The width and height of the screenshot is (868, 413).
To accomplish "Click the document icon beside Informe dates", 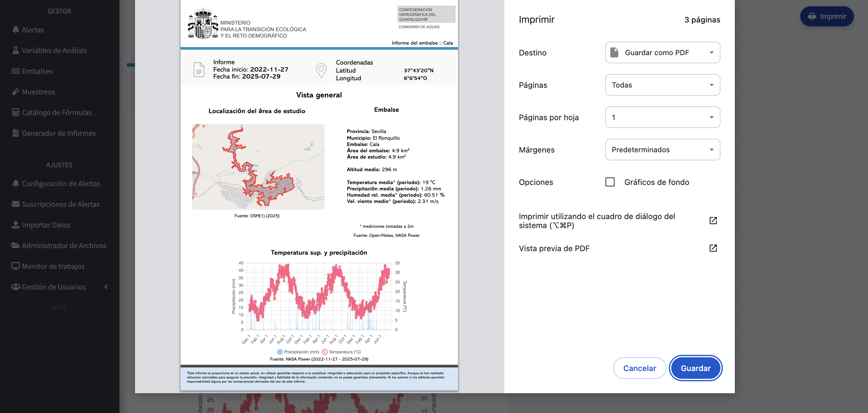I will [x=199, y=70].
